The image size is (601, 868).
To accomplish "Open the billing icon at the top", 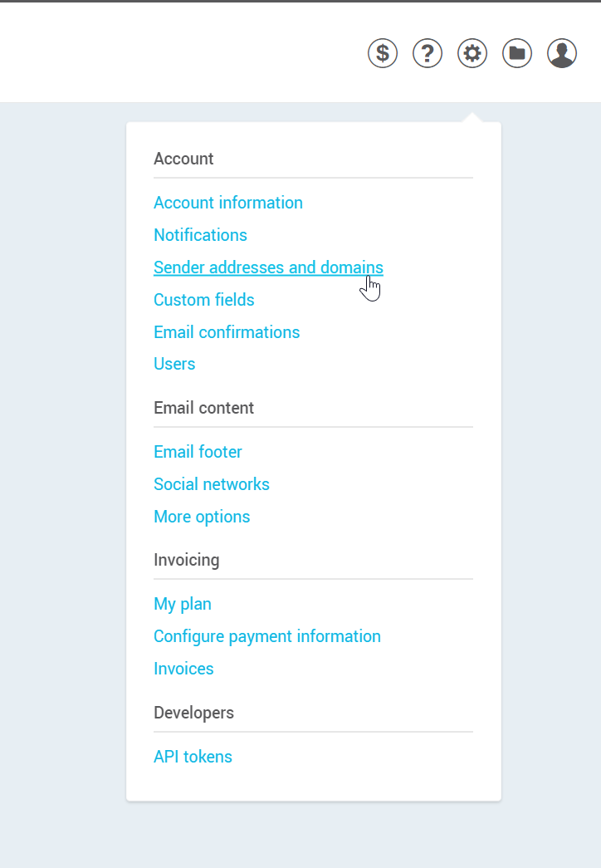I will coord(382,52).
